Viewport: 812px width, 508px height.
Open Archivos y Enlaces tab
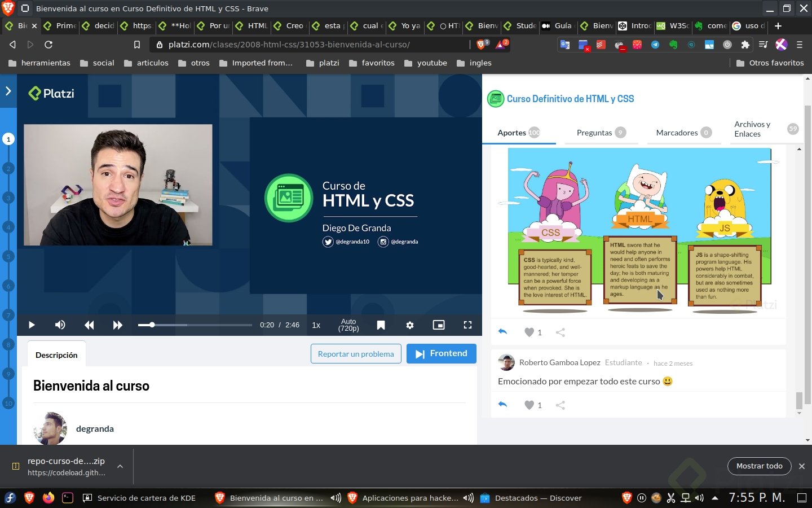[765, 129]
